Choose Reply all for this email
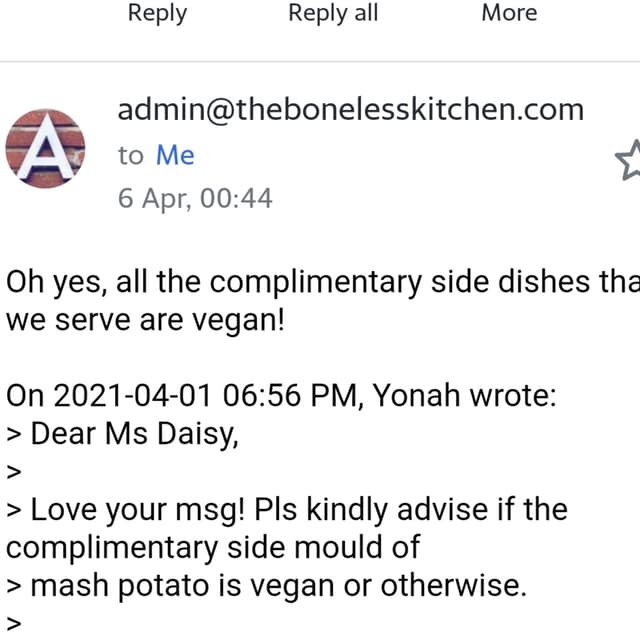Image resolution: width=640 pixels, height=640 pixels. coord(333,13)
